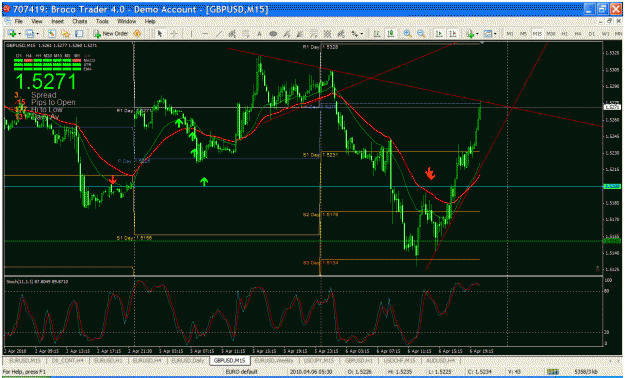
Task: Click the Stoch indicator label in subwindow
Action: point(37,282)
